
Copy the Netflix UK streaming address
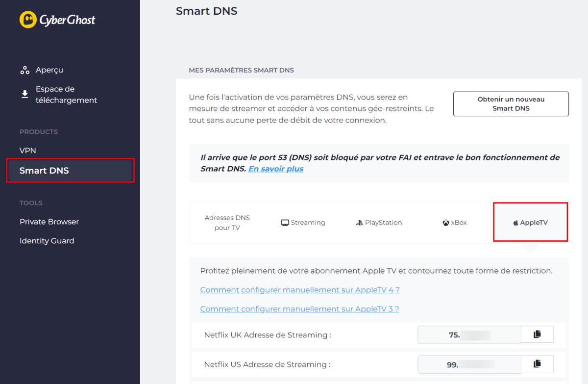[537, 334]
